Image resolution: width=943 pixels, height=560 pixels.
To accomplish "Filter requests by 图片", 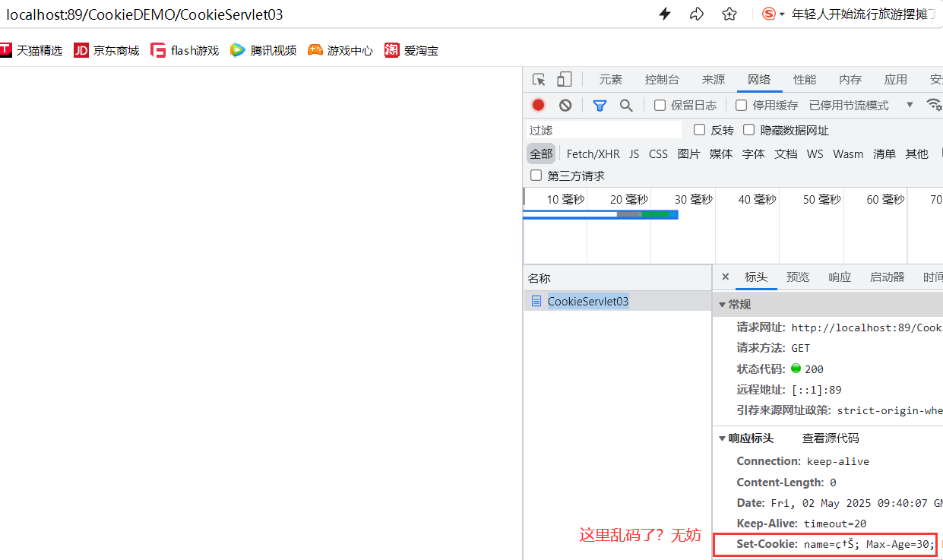I will pos(688,153).
